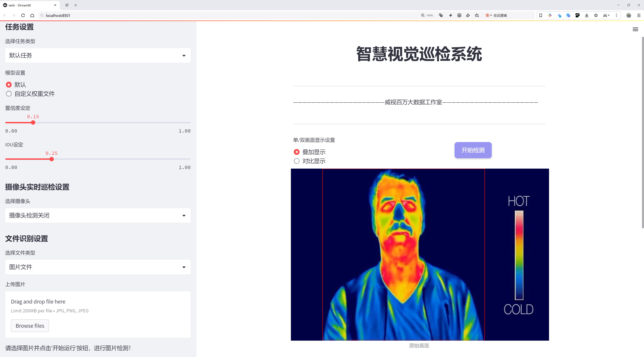Screen dimensions: 644x357
Task: Open the page translate icon in address bar
Action: (441, 15)
